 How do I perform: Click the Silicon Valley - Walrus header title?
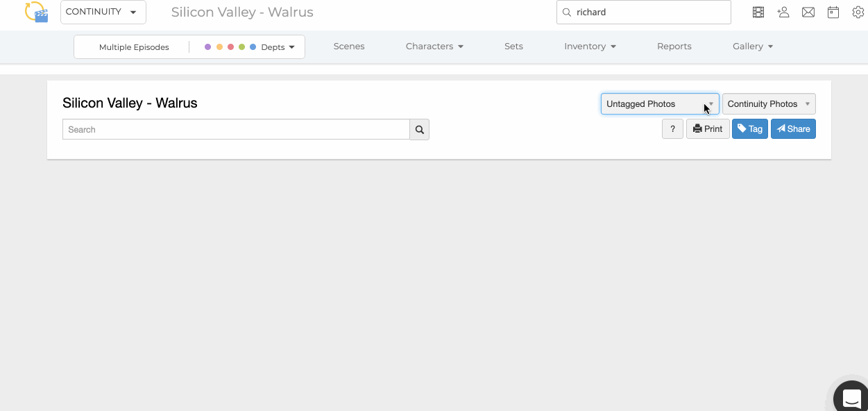pos(242,12)
